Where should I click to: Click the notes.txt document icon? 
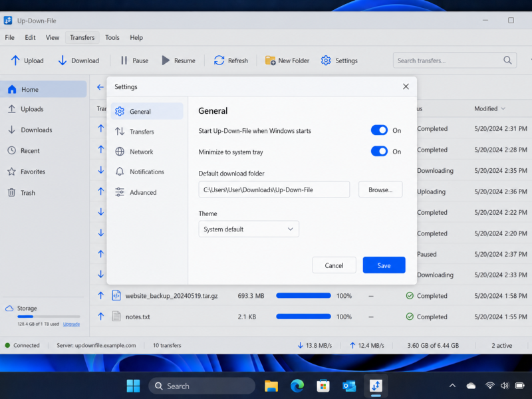116,317
